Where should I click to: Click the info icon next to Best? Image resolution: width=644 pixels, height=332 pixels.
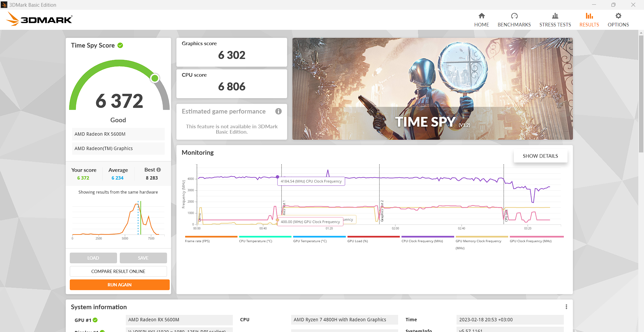pyautogui.click(x=159, y=170)
